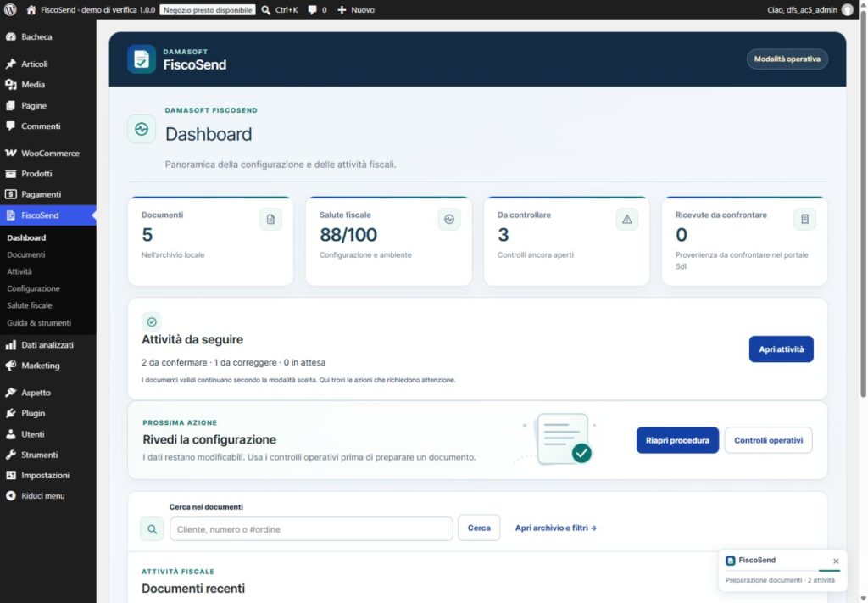Click the Documenti 5 summary card
Screen dimensions: 868x603
point(210,242)
